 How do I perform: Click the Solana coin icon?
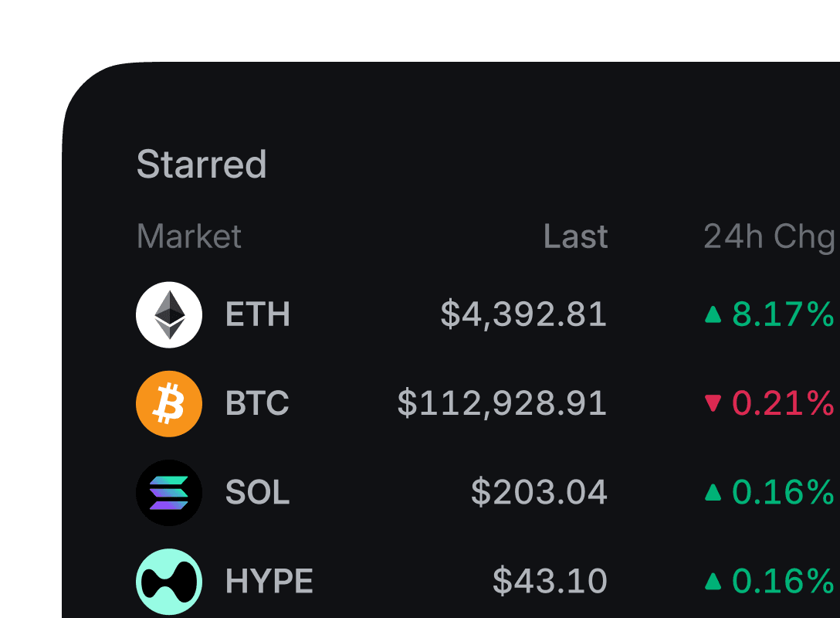169,492
